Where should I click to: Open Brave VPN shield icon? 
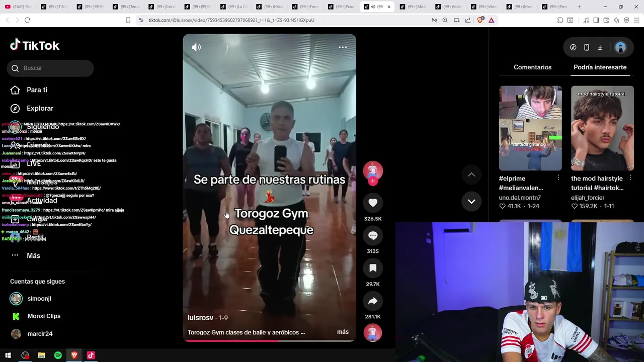coord(626,20)
